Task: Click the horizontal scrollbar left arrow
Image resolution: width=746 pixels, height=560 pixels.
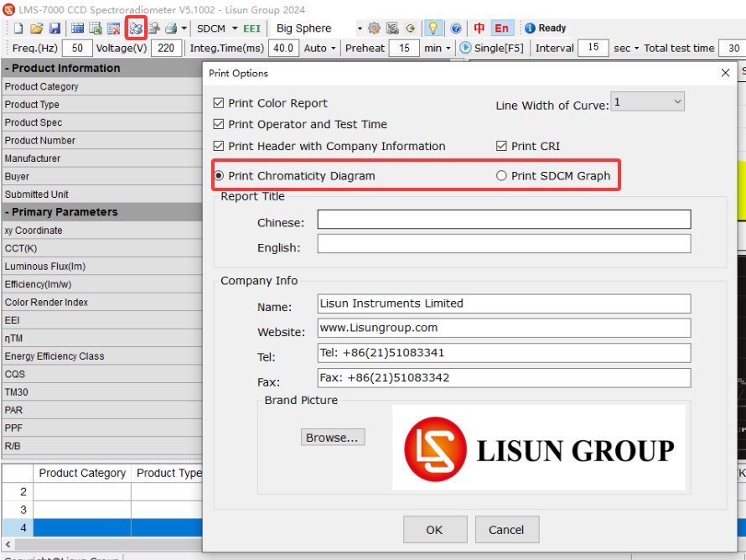Action: [8, 544]
